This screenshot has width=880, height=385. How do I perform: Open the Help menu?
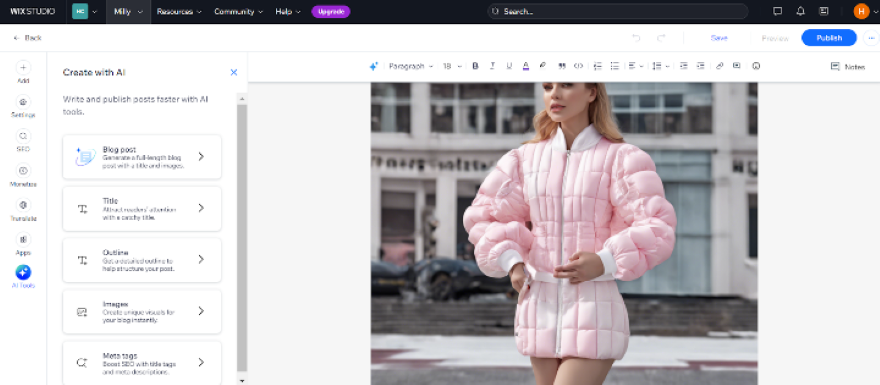click(288, 11)
